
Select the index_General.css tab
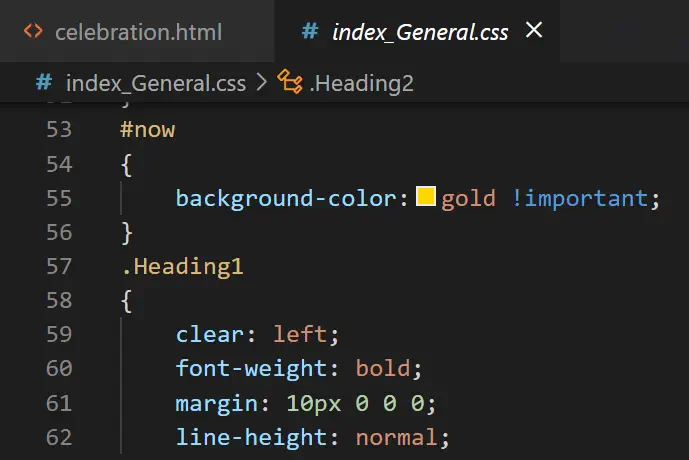(x=417, y=31)
